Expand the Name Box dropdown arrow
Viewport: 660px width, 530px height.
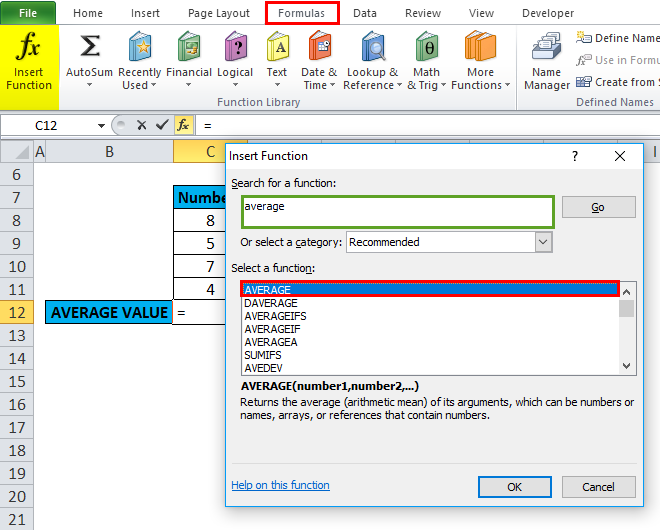click(101, 125)
